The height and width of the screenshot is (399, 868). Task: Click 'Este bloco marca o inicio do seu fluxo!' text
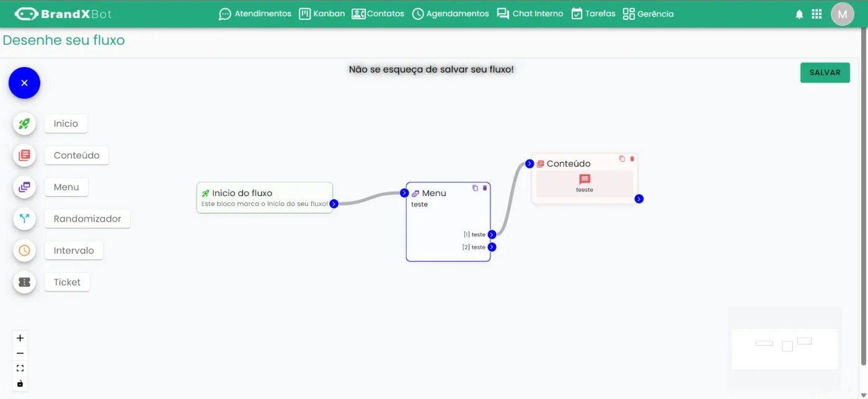click(265, 204)
